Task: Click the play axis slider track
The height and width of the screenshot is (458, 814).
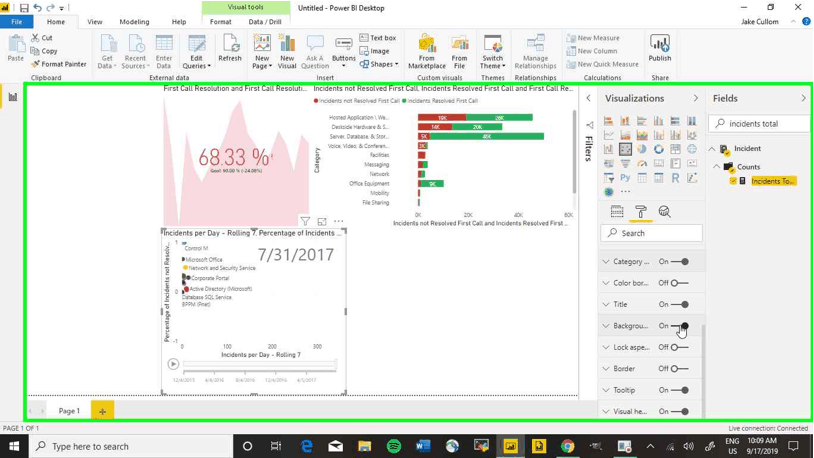Action: (x=260, y=364)
